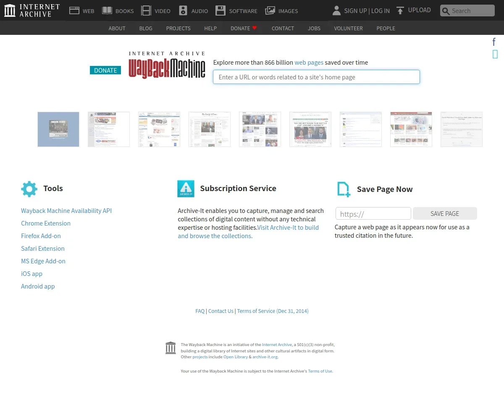This screenshot has height=420, width=504.
Task: Focus the top-right Search box
Action: click(x=467, y=10)
